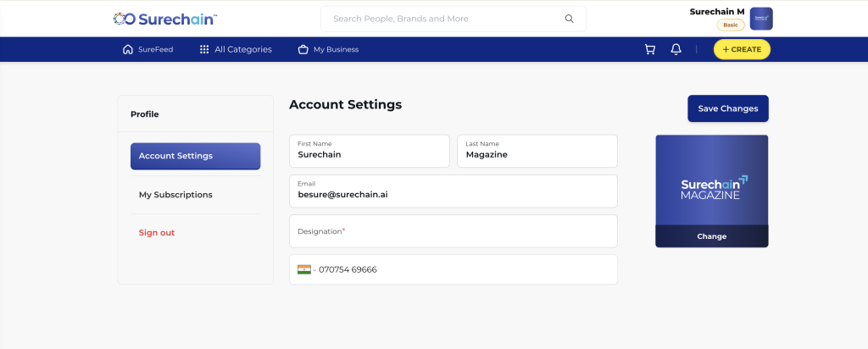Expand the India flag country code dropdown
The height and width of the screenshot is (349, 868).
307,270
